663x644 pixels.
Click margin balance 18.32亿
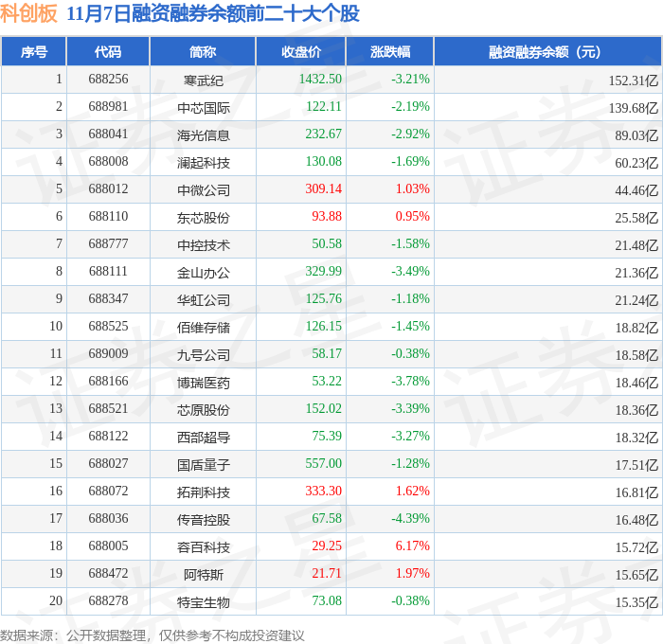[636, 438]
